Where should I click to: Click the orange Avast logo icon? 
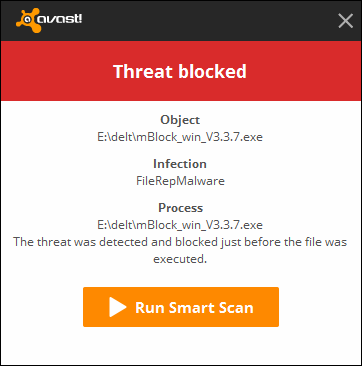tap(29, 21)
